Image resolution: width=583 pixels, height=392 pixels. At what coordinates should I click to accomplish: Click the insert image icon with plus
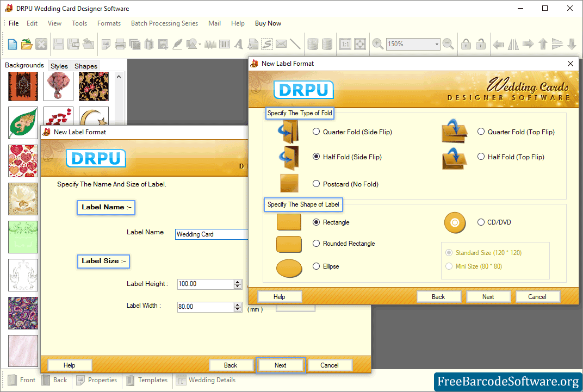point(163,44)
